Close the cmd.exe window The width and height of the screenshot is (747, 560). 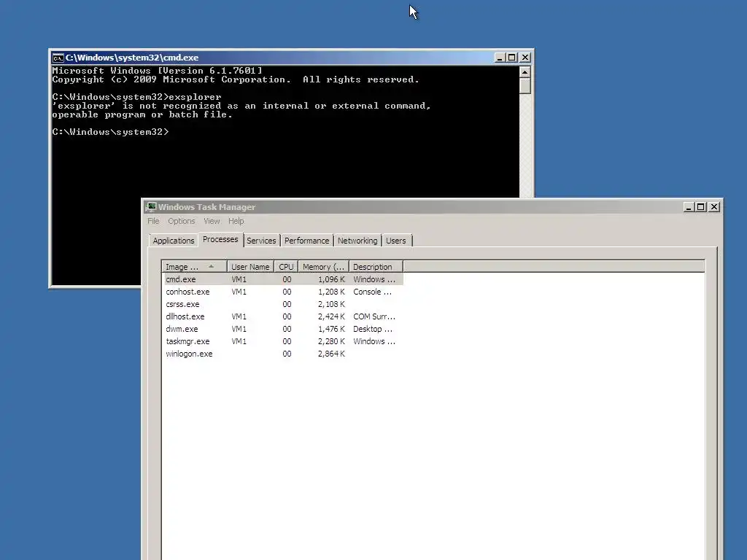pyautogui.click(x=525, y=58)
